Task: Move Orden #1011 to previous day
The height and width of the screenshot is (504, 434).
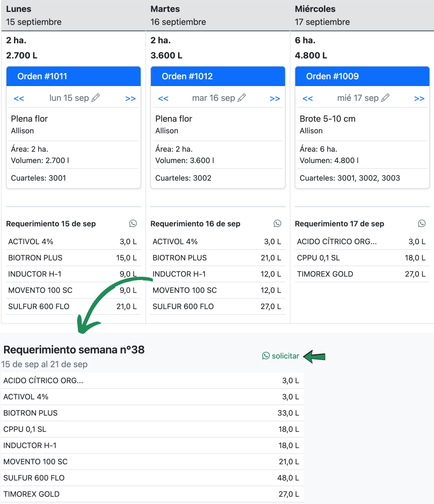Action: click(x=19, y=98)
